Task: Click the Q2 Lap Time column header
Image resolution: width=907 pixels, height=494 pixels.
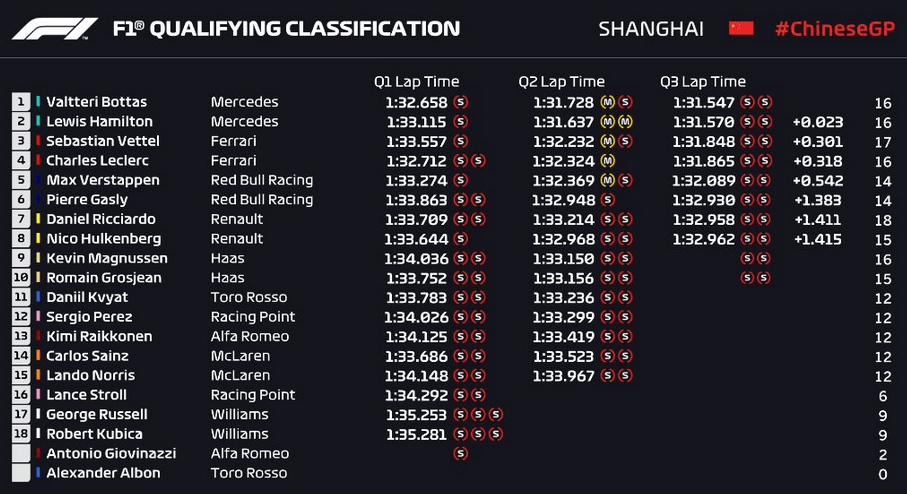Action: point(561,82)
